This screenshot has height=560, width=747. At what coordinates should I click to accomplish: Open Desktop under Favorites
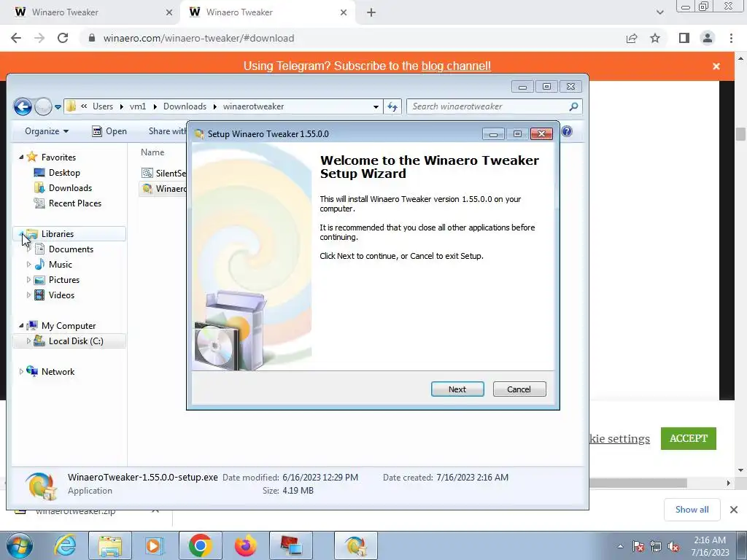click(64, 172)
